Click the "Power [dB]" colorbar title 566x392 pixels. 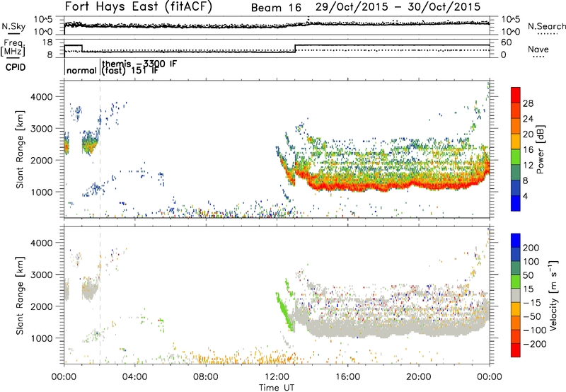pos(540,149)
